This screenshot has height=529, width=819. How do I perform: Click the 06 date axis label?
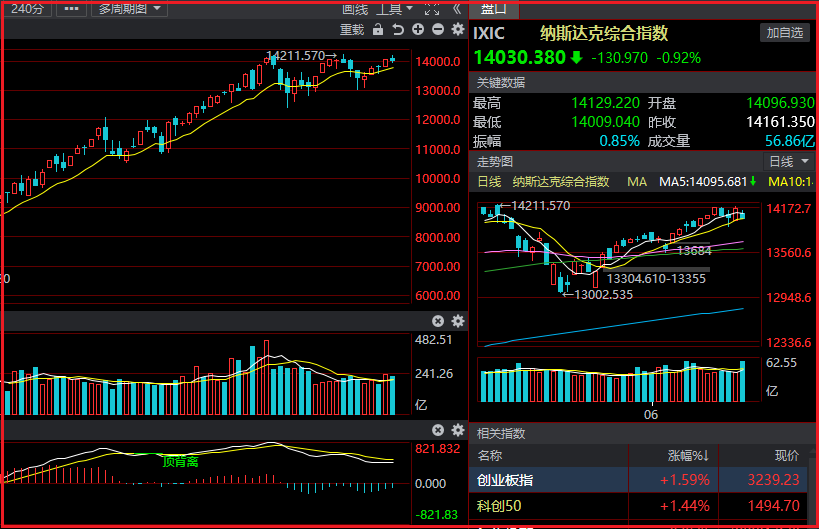pyautogui.click(x=651, y=415)
